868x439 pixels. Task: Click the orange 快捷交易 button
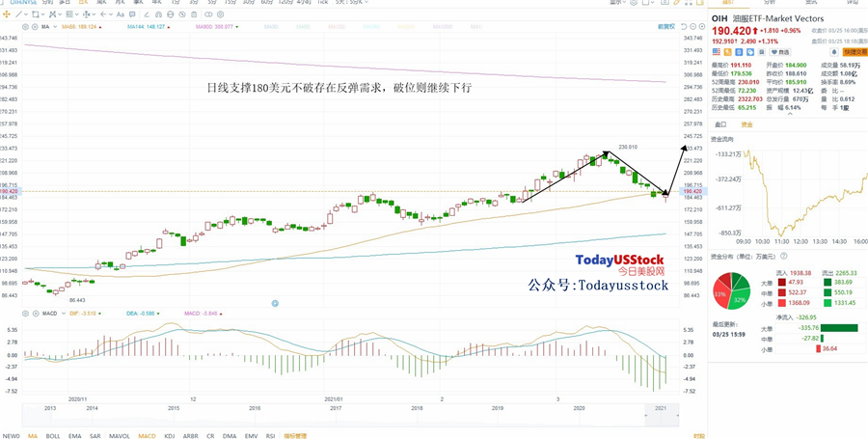point(855,52)
